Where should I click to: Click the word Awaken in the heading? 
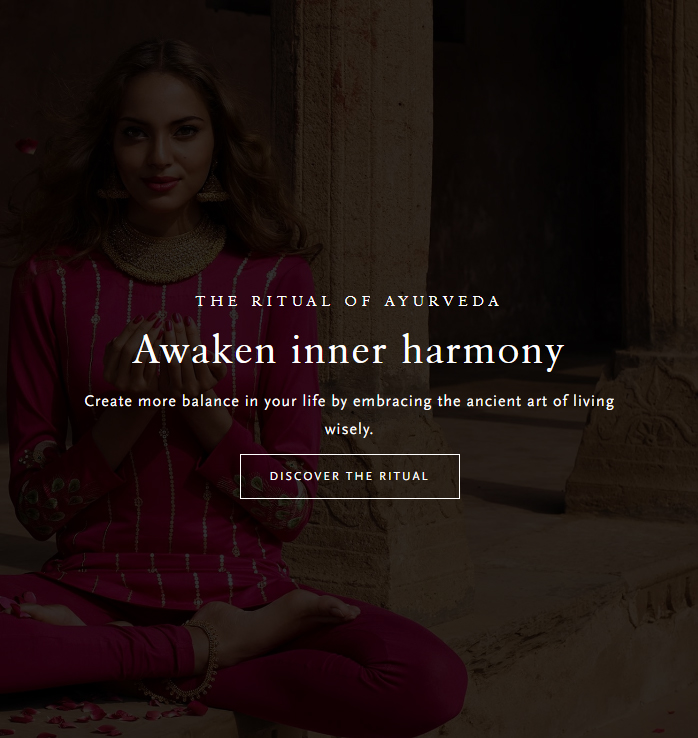[x=204, y=351]
